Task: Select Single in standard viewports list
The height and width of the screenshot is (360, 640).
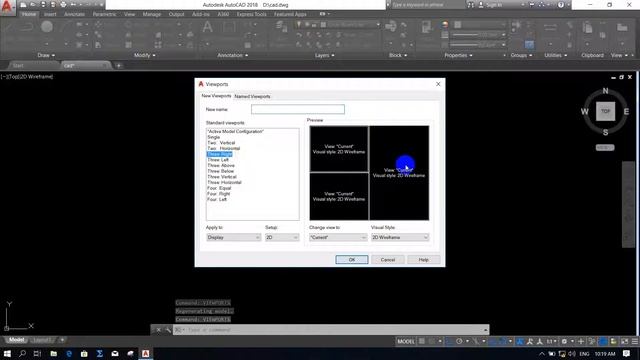Action: 213,137
